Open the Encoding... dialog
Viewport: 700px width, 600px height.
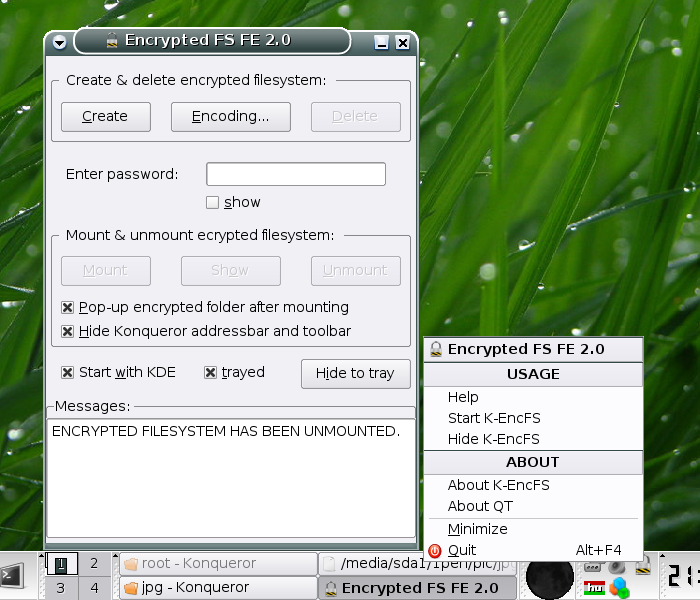point(231,117)
